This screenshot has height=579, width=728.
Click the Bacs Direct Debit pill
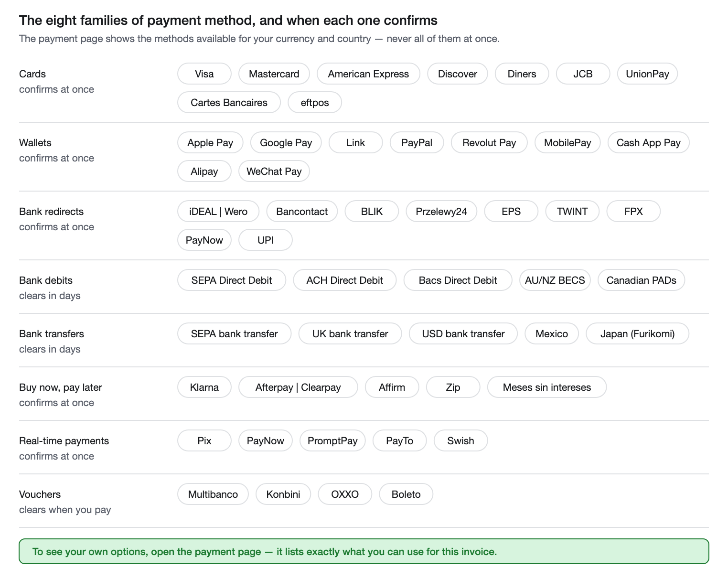(x=458, y=280)
